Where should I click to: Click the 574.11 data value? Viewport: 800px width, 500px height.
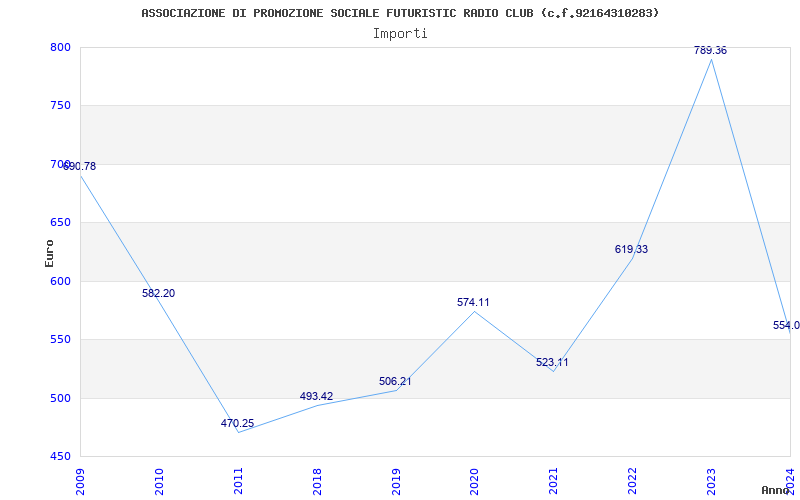click(473, 303)
